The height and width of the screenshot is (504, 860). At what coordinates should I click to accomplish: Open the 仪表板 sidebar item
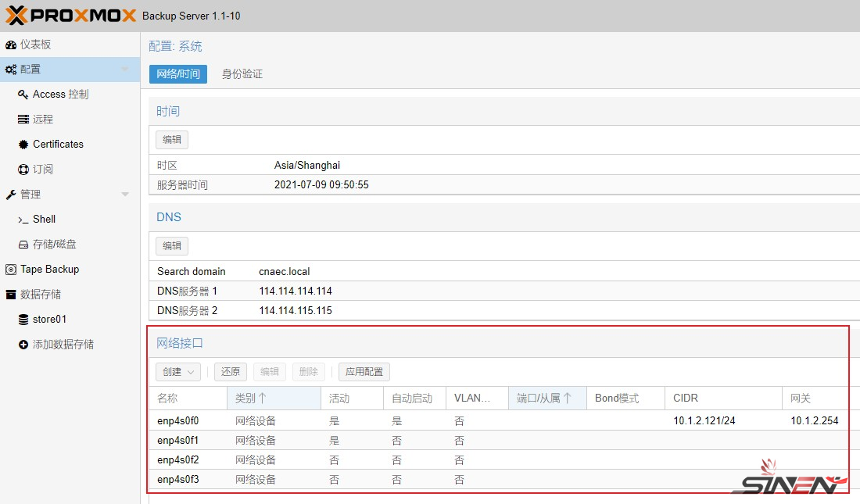pyautogui.click(x=70, y=45)
